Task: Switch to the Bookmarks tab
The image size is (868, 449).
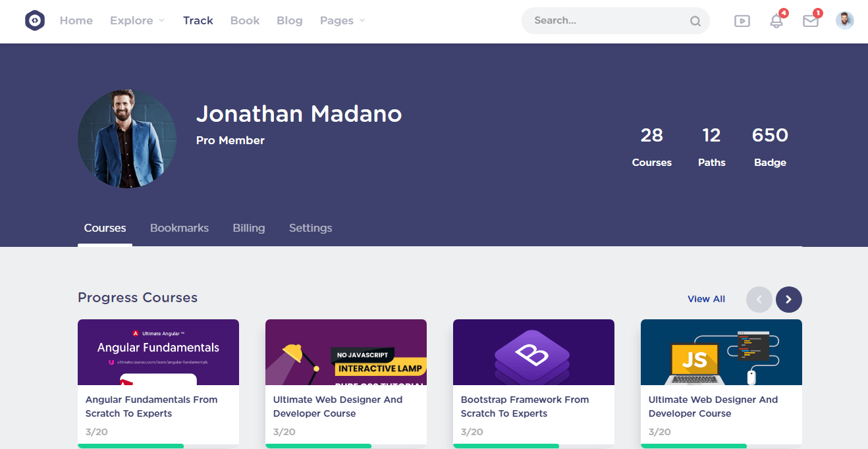Action: [x=179, y=228]
